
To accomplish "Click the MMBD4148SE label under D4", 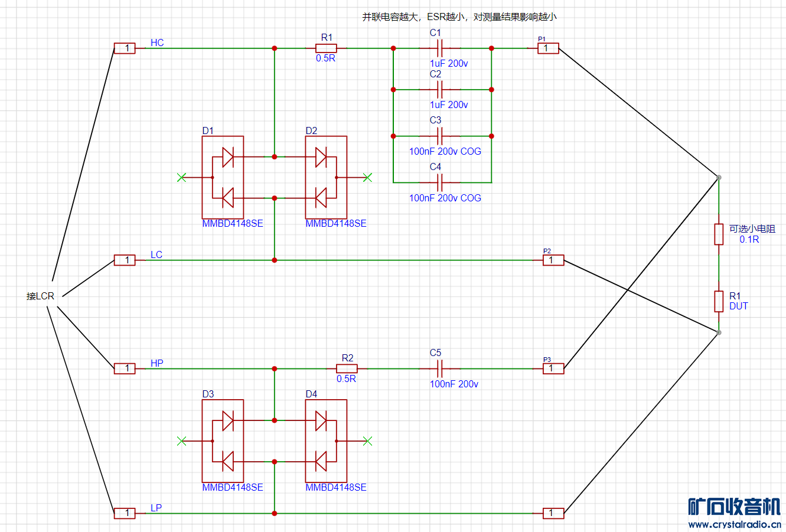I will tap(336, 487).
